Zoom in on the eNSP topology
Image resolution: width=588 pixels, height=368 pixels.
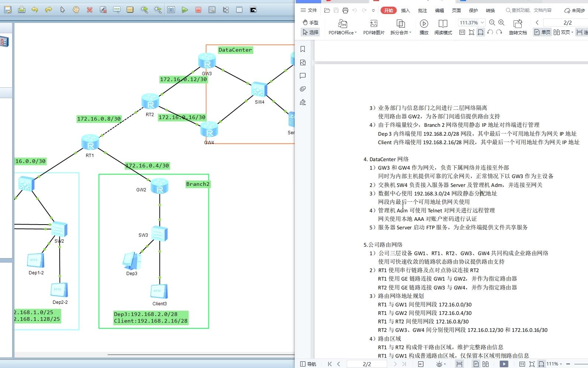[144, 10]
